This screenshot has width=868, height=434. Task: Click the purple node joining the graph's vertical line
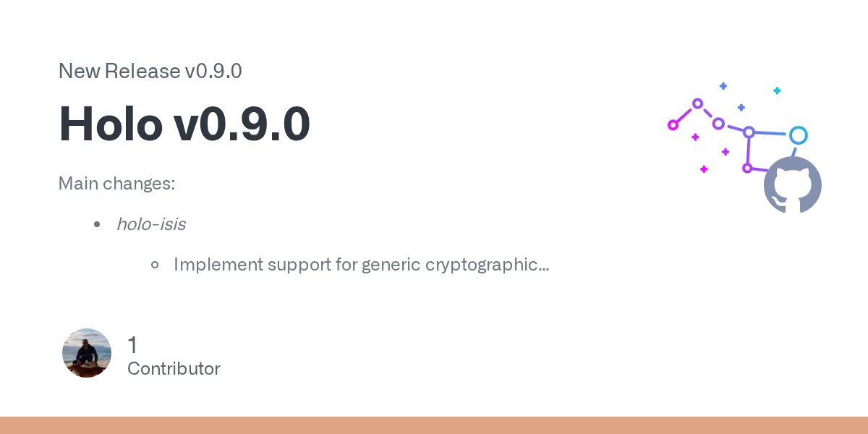(749, 132)
